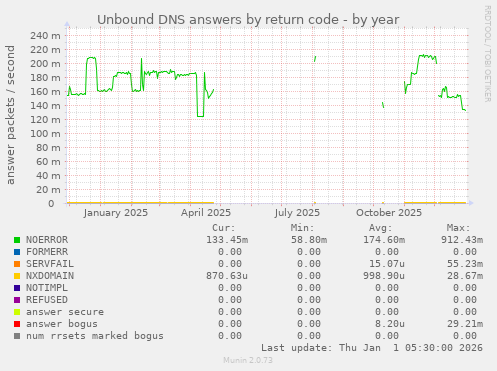Click the 100 m y-axis tick label
The height and width of the screenshot is (371, 497).
coord(45,133)
